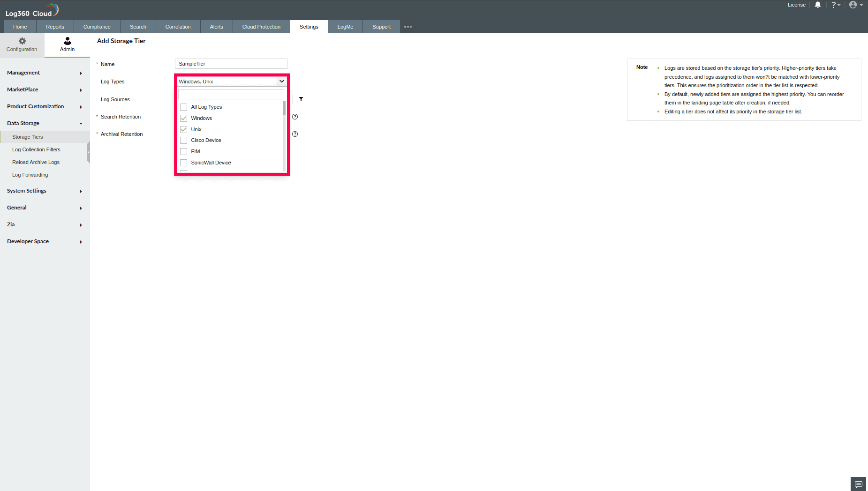Open the notification bell
The image size is (868, 491).
click(x=818, y=5)
